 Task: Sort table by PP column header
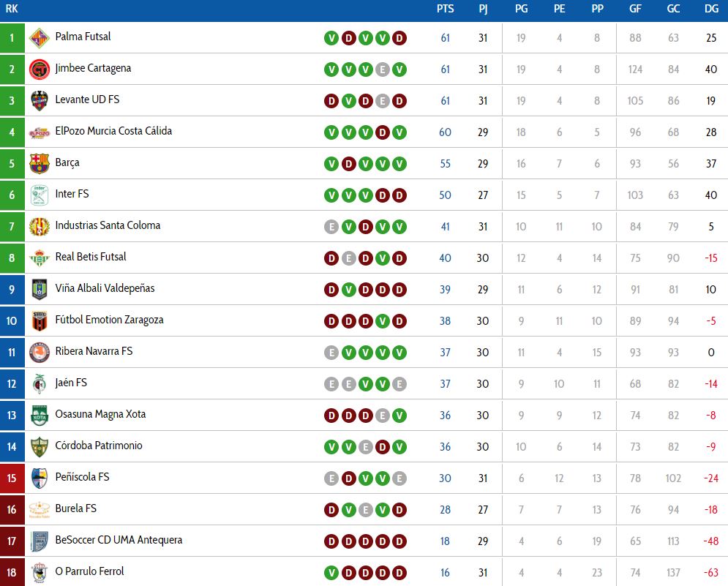[x=597, y=9]
